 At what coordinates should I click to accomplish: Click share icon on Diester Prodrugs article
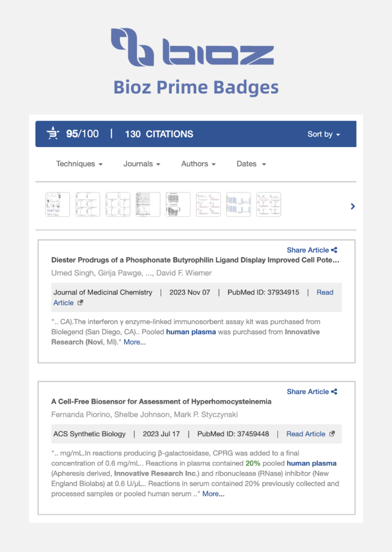tap(334, 250)
